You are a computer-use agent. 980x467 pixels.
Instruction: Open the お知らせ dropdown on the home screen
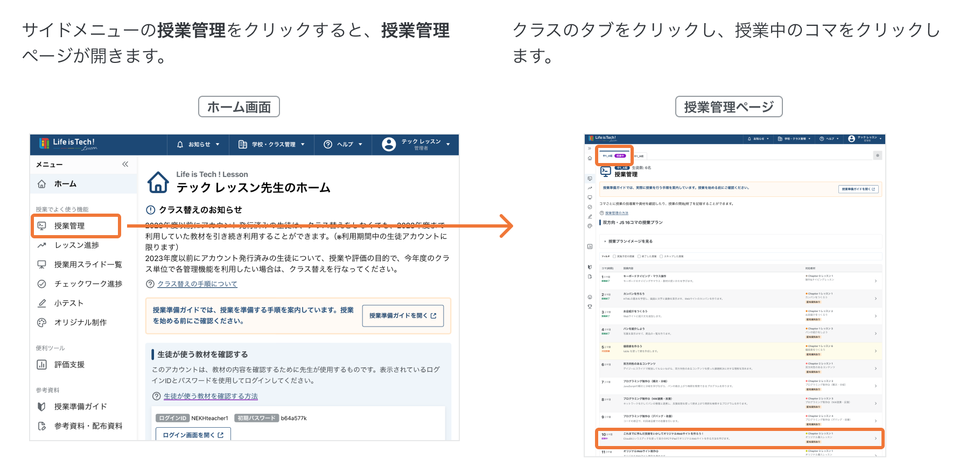198,145
